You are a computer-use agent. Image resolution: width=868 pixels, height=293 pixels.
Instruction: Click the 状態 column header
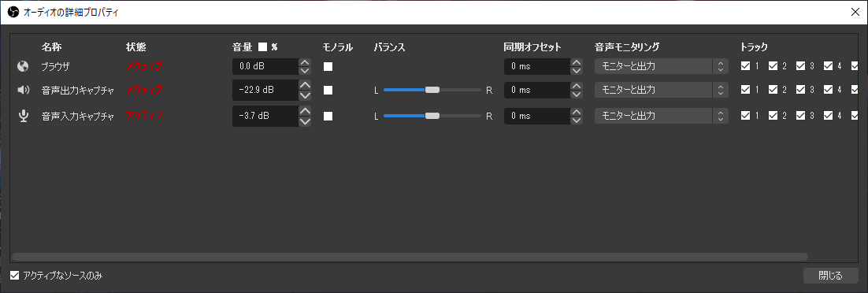tap(136, 47)
